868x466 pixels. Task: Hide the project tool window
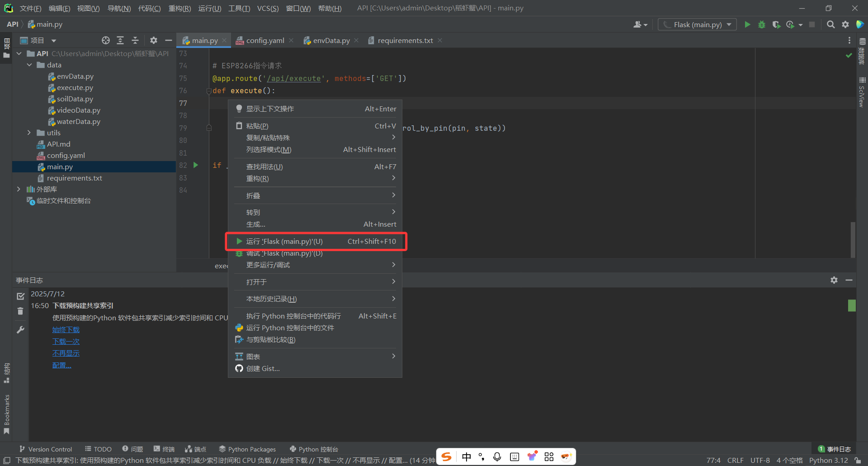tap(169, 40)
